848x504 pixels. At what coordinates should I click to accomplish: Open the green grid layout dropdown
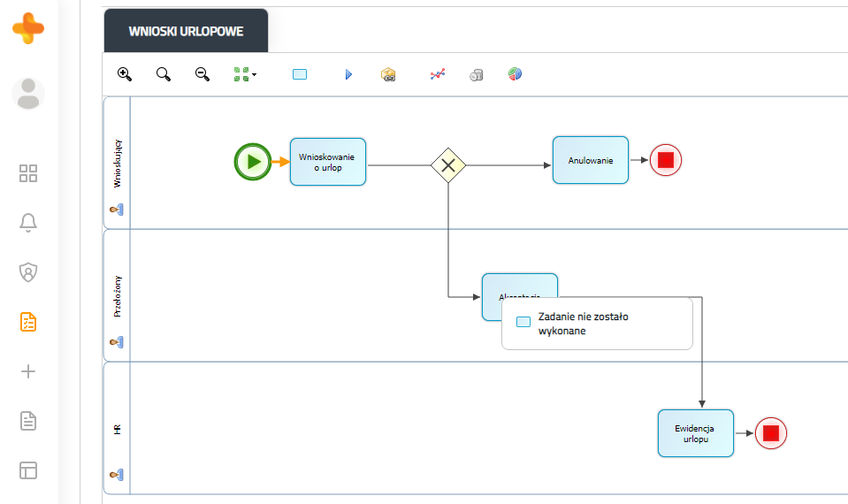(245, 74)
